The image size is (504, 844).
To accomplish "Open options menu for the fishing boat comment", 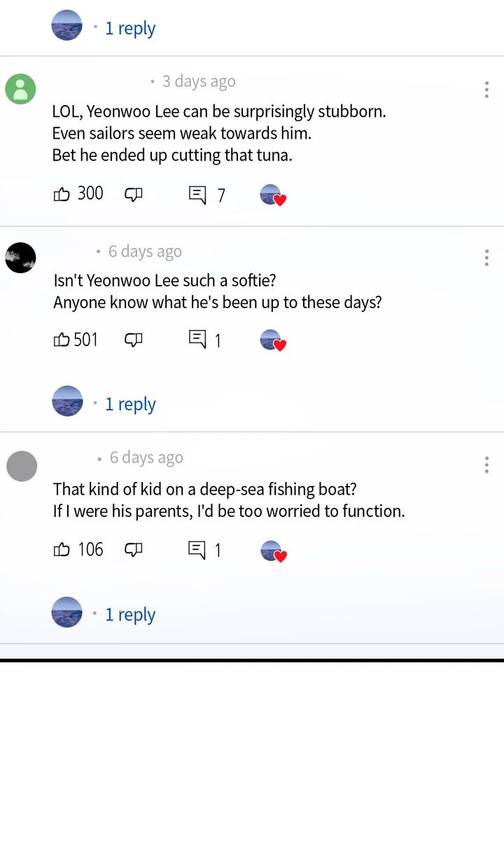I will [x=486, y=465].
